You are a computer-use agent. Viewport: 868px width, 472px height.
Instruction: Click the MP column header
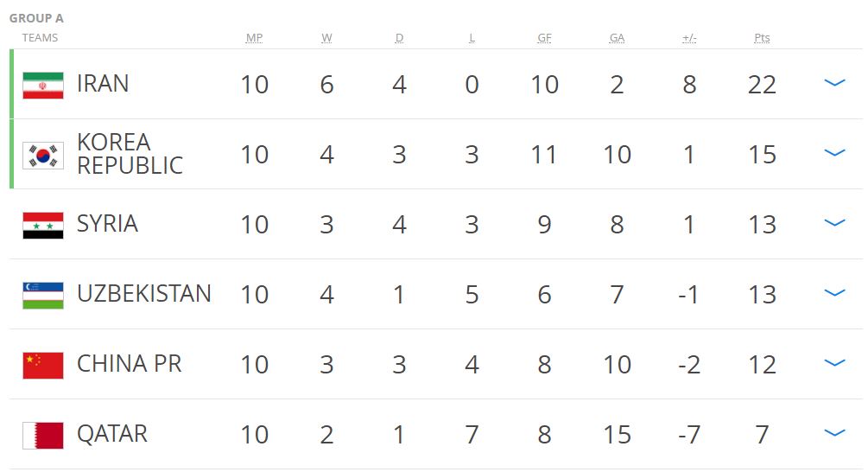(254, 38)
